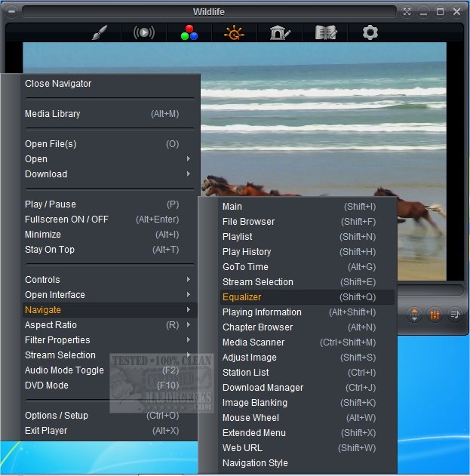
Task: Click the orange sun brightness icon
Action: click(235, 32)
